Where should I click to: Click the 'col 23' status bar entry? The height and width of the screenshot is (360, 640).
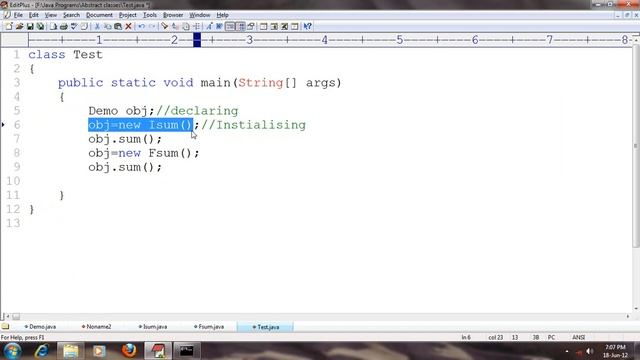[x=496, y=338]
